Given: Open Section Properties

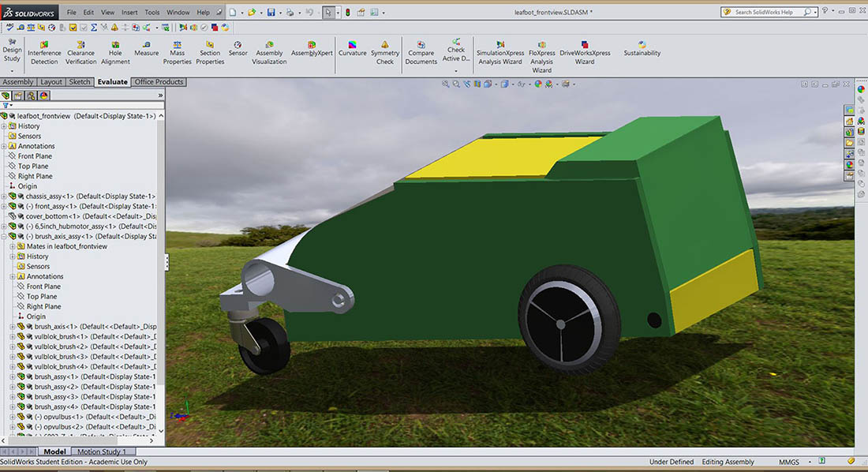Looking at the screenshot, I should coord(210,53).
